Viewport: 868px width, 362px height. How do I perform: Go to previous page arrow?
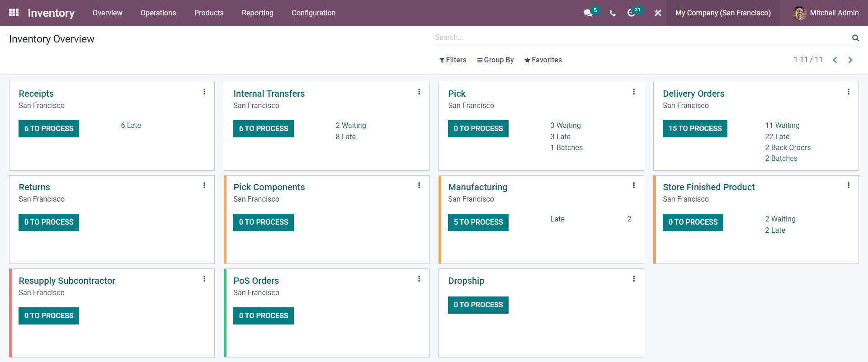pyautogui.click(x=835, y=60)
